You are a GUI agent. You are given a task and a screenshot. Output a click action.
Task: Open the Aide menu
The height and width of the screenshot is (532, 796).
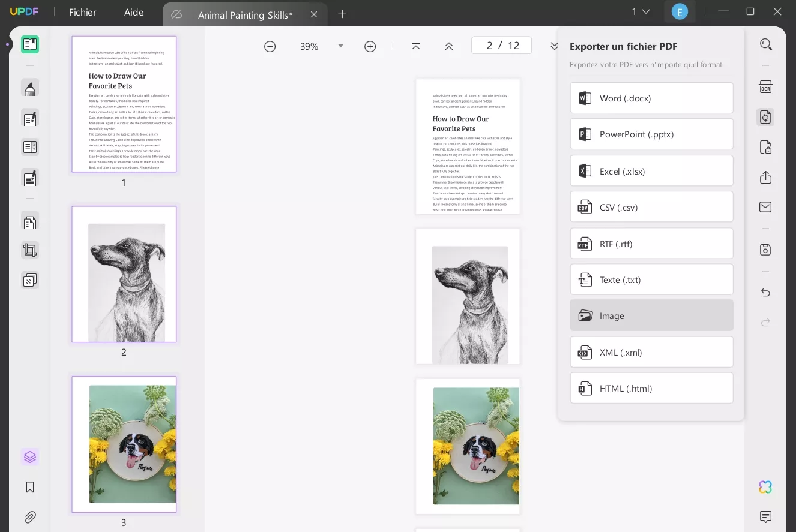[133, 12]
